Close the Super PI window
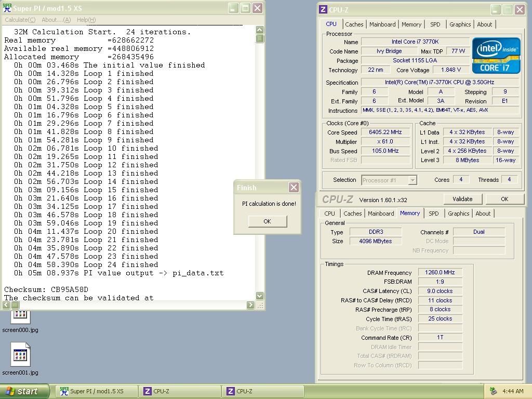This screenshot has height=399, width=532. pos(258,8)
